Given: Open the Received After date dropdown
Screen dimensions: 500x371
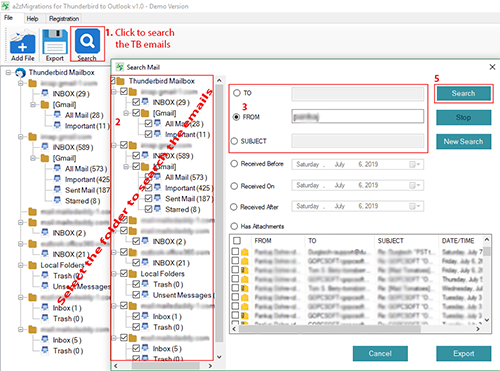Looking at the screenshot, I should [x=414, y=206].
